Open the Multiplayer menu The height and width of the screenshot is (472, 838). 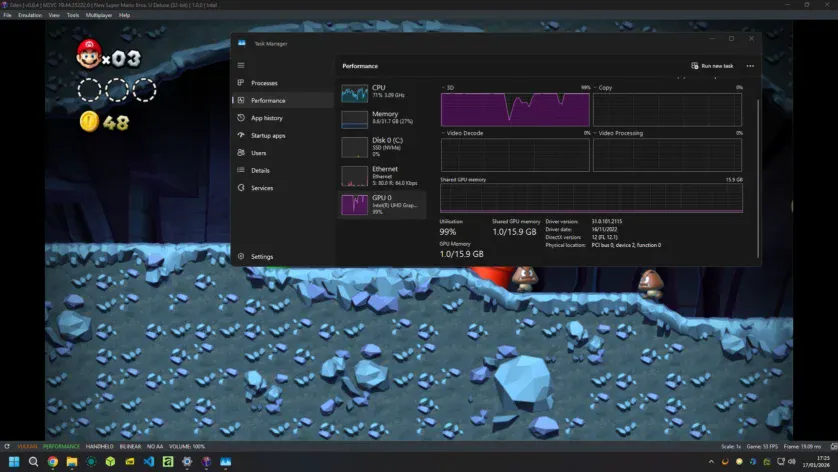99,15
